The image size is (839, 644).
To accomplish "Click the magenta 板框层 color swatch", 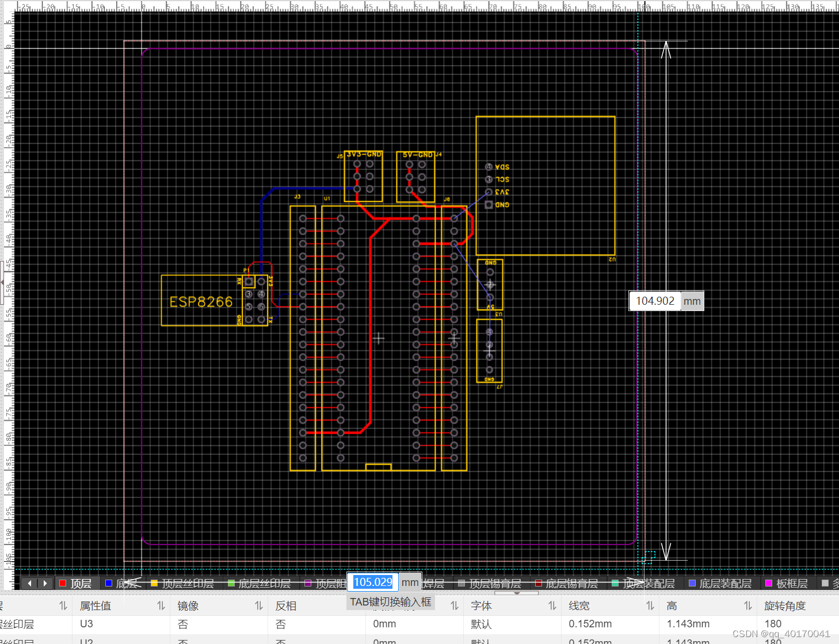I will 769,584.
